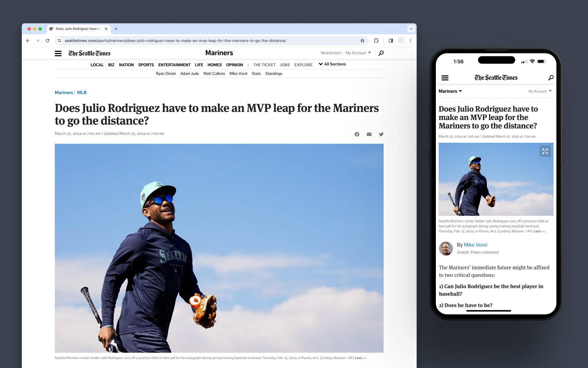Open tab search chevron in browser title bar
Screen dimensions: 588x368
tap(411, 29)
